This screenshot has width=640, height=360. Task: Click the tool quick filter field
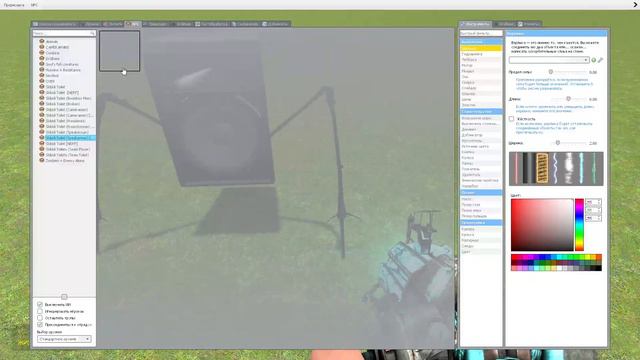point(481,33)
